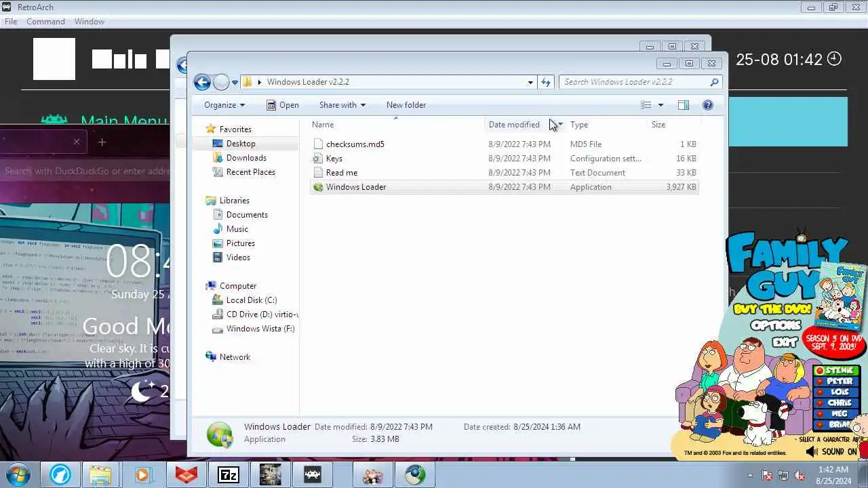Select STEWIE character

[x=837, y=371]
